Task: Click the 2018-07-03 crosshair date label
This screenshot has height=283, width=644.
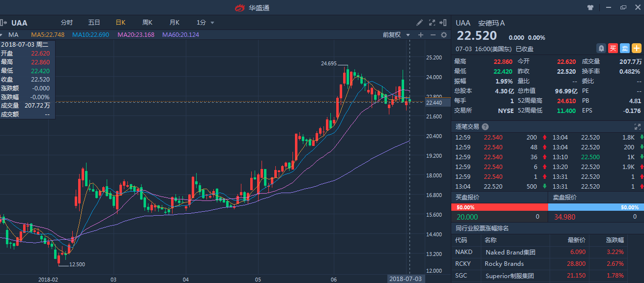Action: (x=406, y=279)
